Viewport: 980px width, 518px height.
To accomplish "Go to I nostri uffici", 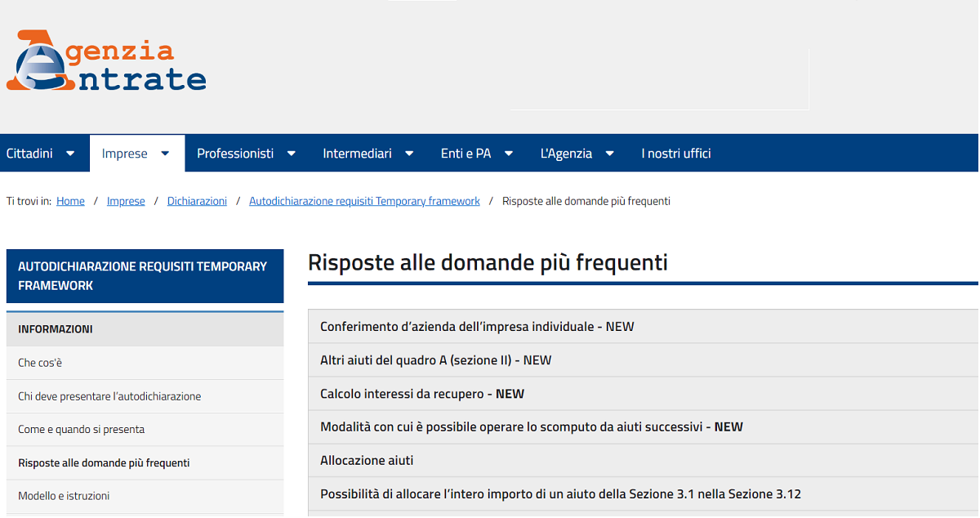I will coord(676,154).
